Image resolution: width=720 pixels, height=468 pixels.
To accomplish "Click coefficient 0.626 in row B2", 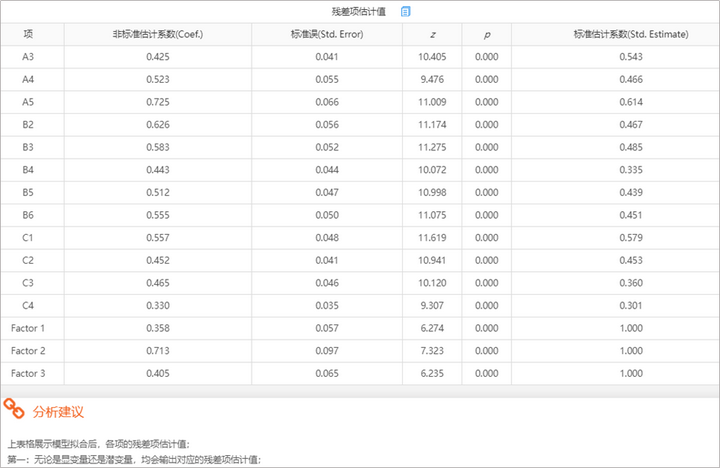I will pos(158,124).
